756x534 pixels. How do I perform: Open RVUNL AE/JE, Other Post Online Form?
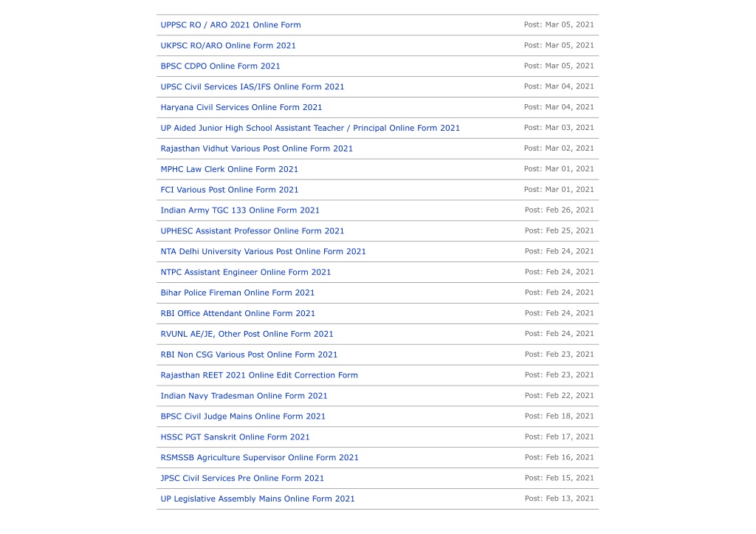pyautogui.click(x=247, y=335)
